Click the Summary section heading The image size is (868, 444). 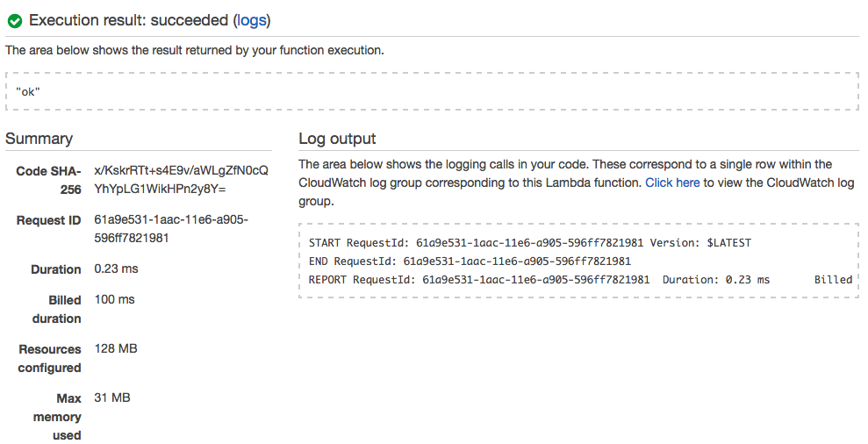tap(39, 139)
